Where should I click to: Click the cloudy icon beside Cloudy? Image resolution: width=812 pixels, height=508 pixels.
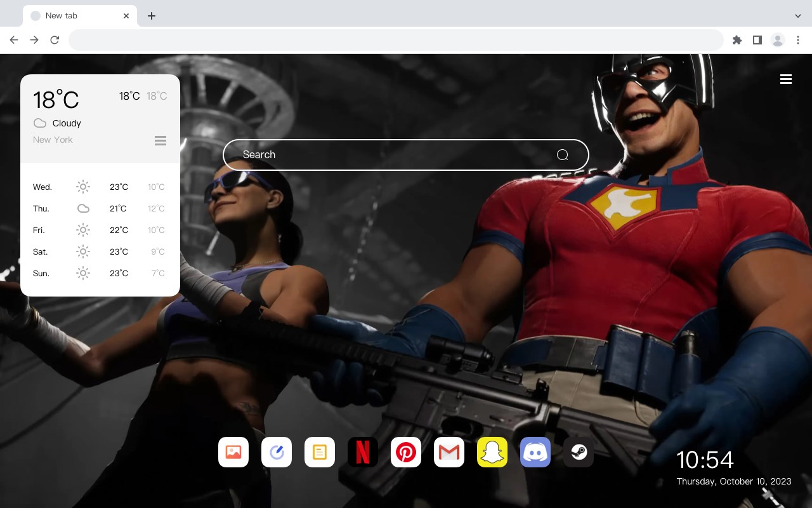pyautogui.click(x=40, y=123)
